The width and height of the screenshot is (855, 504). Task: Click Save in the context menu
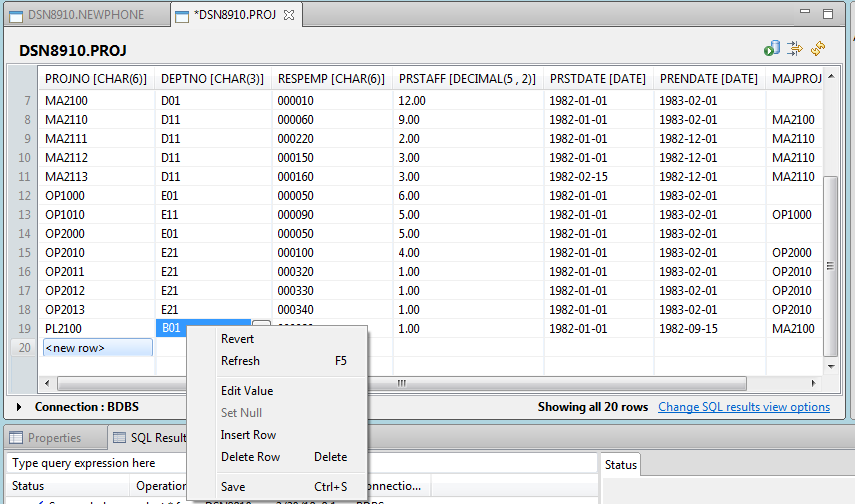pyautogui.click(x=233, y=487)
